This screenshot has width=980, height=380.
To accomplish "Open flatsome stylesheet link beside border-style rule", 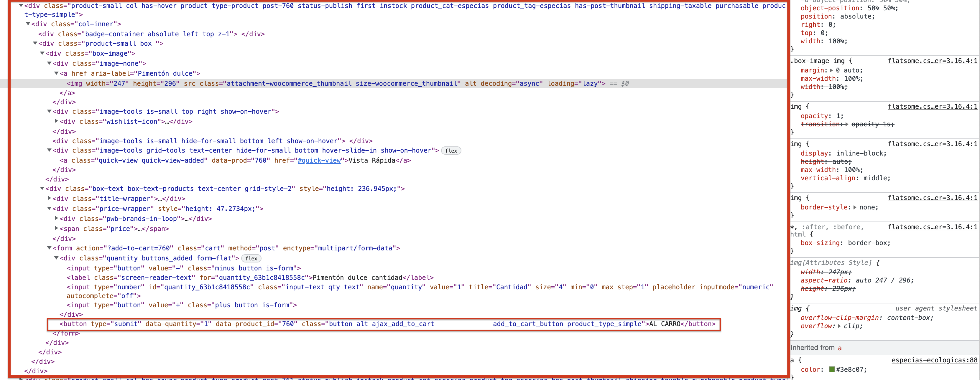I will pos(933,198).
